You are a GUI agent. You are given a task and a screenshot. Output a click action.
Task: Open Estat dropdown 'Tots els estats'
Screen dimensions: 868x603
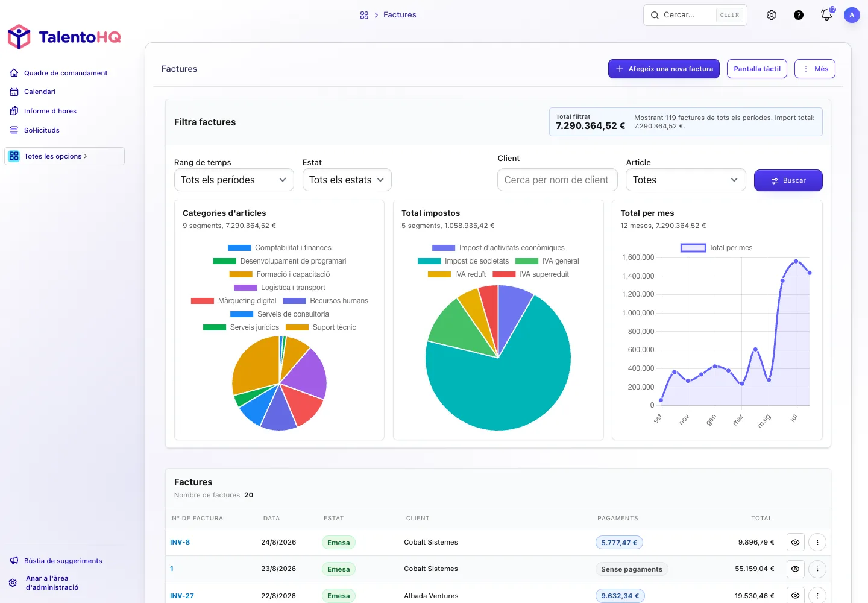(347, 180)
